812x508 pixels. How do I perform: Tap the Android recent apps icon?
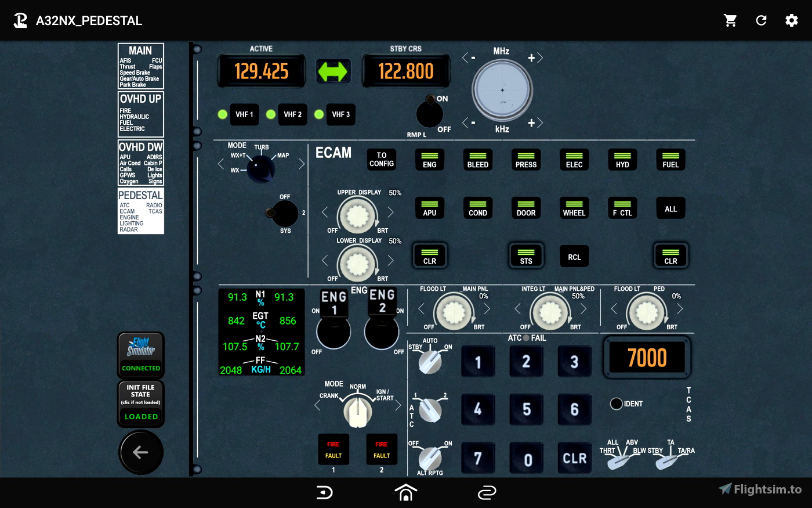(487, 492)
